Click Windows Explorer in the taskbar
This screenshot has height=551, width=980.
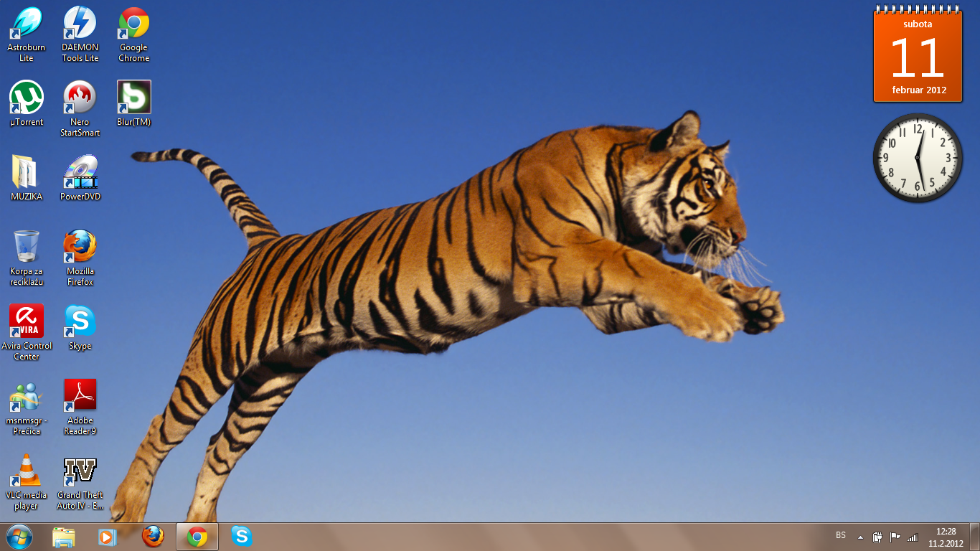tap(64, 537)
